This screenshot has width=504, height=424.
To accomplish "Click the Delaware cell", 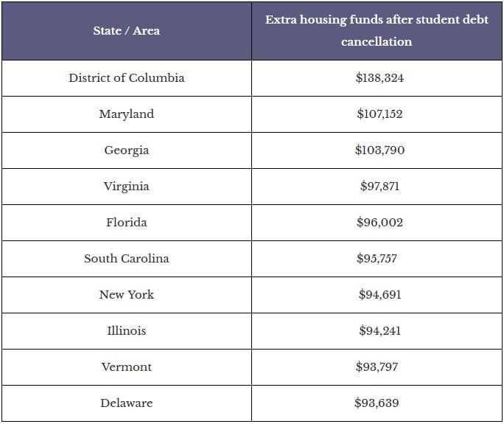I will pyautogui.click(x=126, y=403).
